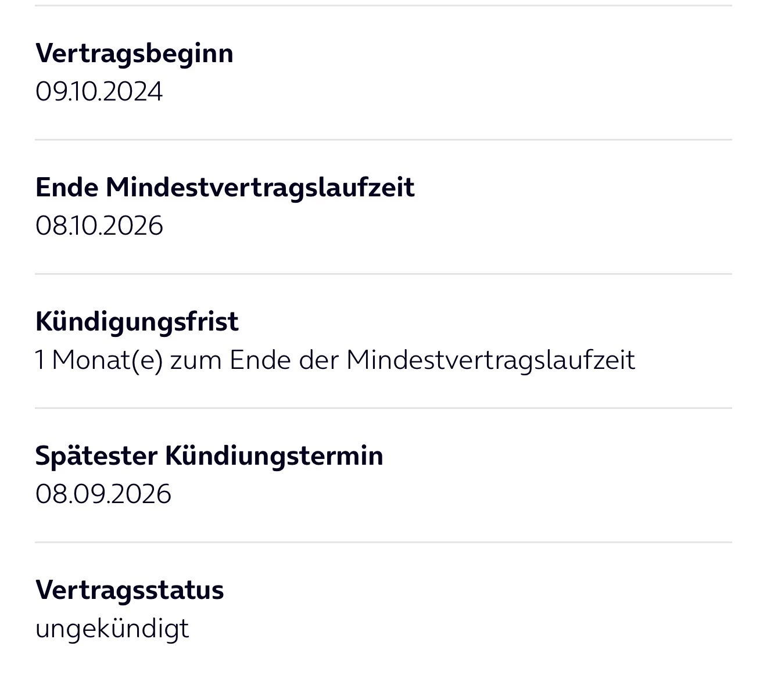767x700 pixels.
Task: Tap the date 08.10.2026
Action: click(x=99, y=225)
